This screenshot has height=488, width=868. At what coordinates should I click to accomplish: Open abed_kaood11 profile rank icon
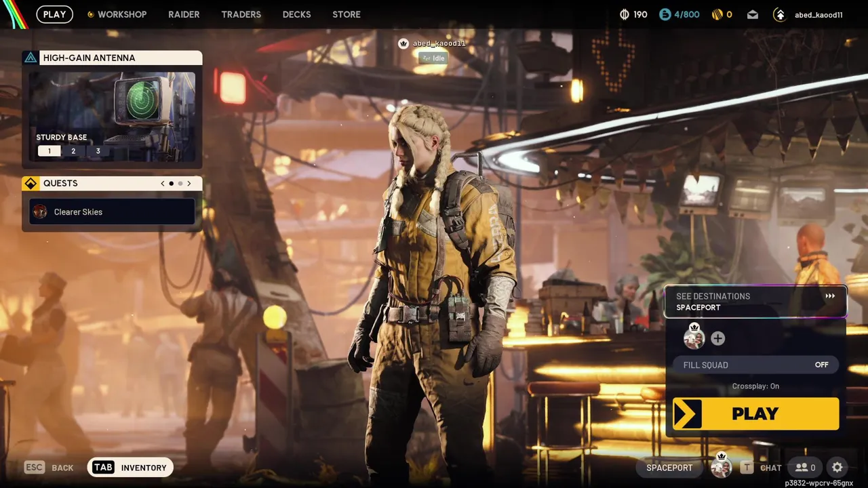(x=780, y=14)
